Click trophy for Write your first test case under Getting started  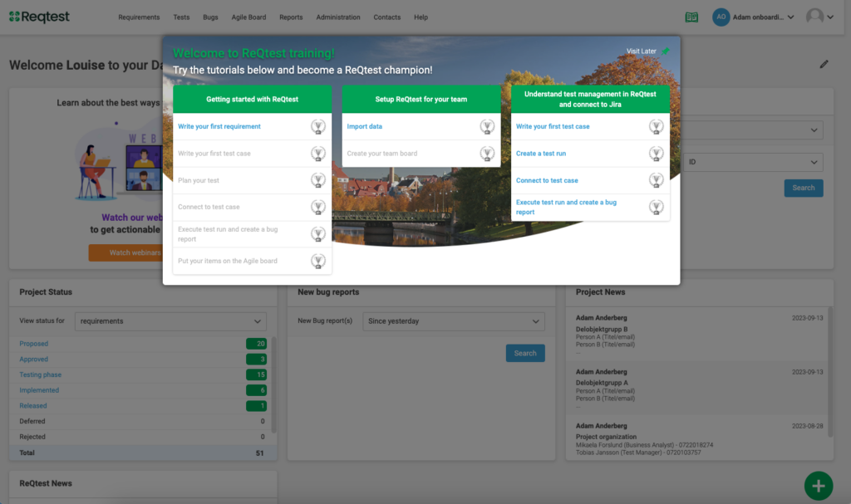318,154
